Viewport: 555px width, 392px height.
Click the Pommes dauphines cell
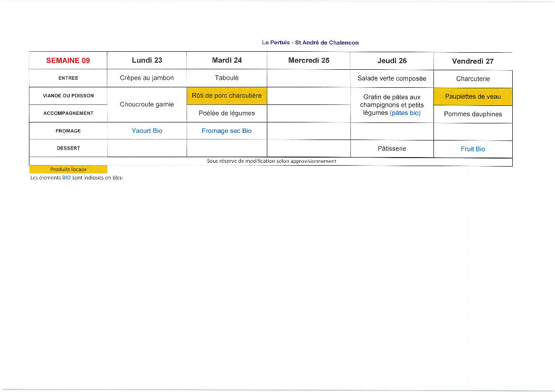473,114
